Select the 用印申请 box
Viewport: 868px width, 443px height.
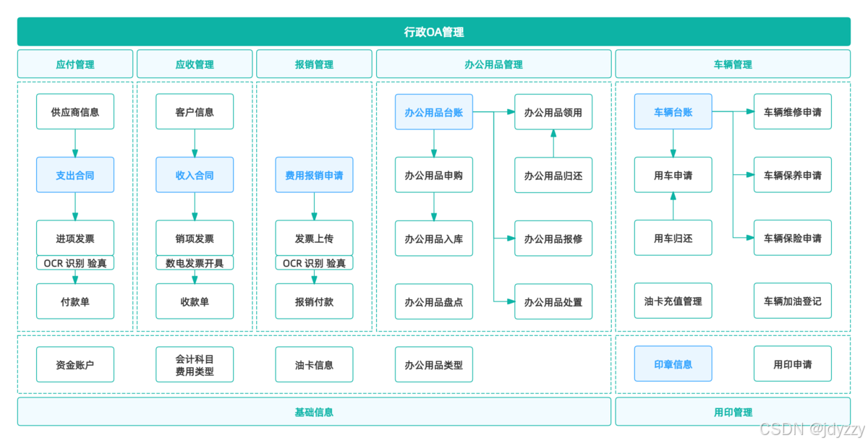793,364
